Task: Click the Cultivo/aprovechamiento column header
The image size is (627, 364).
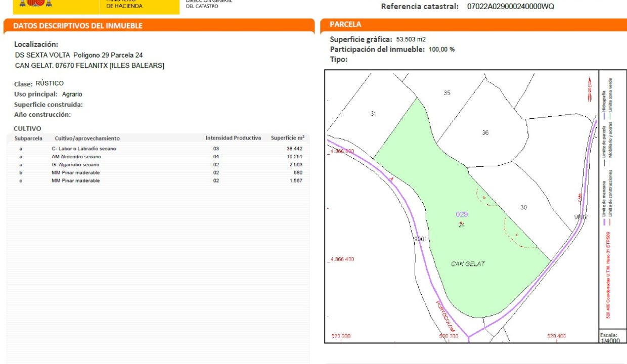Action: 87,138
